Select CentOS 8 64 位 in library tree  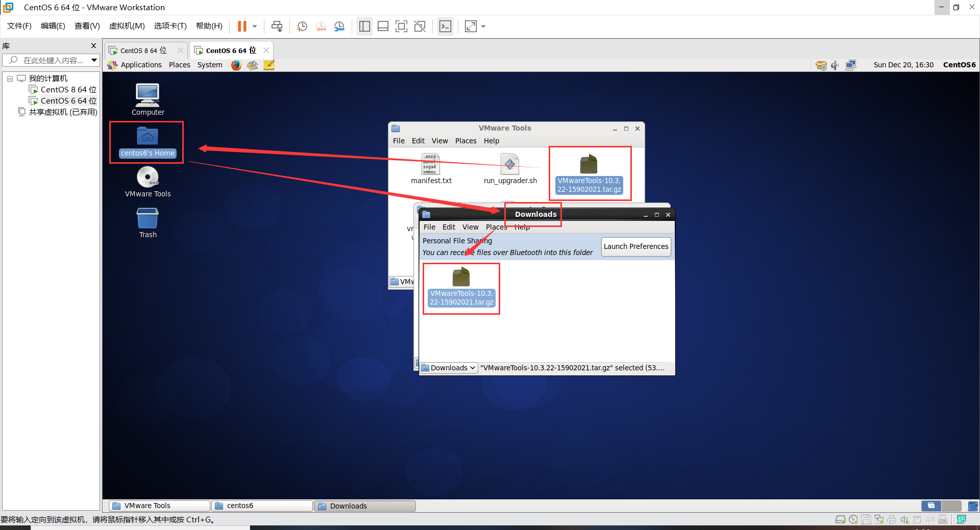(x=68, y=90)
